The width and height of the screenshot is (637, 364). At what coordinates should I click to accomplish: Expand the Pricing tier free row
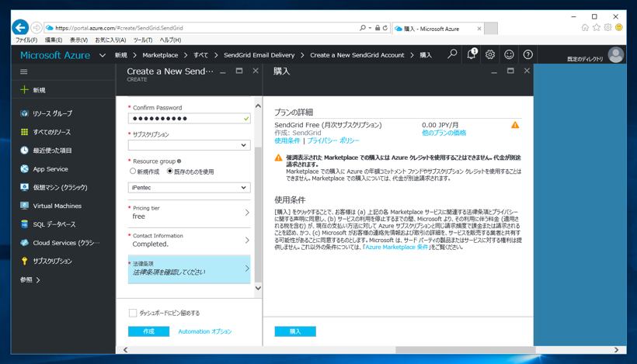[190, 213]
